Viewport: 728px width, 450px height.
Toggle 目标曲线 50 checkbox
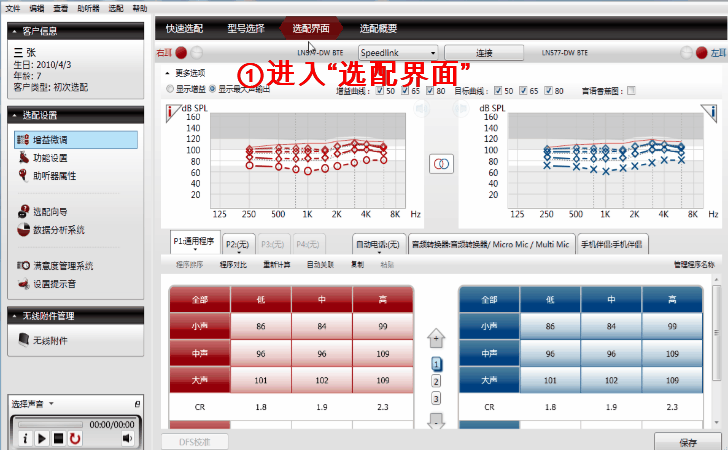point(498,91)
